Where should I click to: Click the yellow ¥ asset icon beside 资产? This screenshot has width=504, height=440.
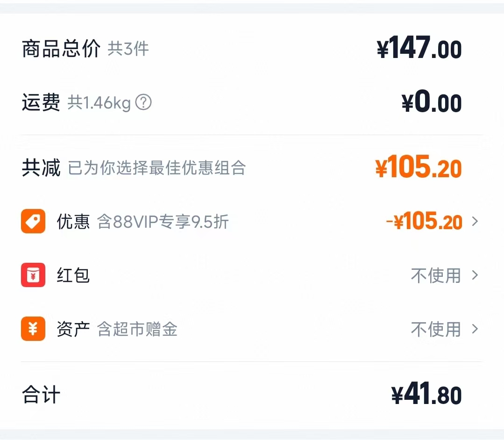click(33, 330)
